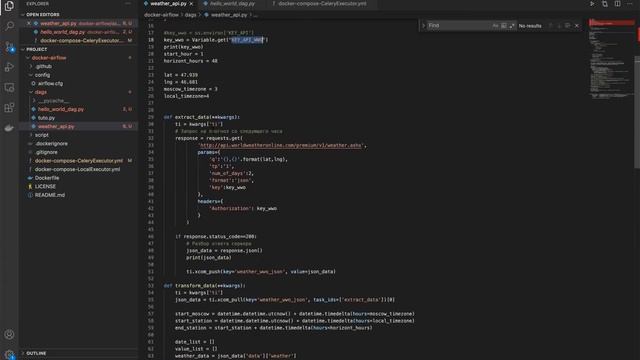This screenshot has height=360, width=640.
Task: Open the Search view in activity bar
Action: (x=9, y=26)
